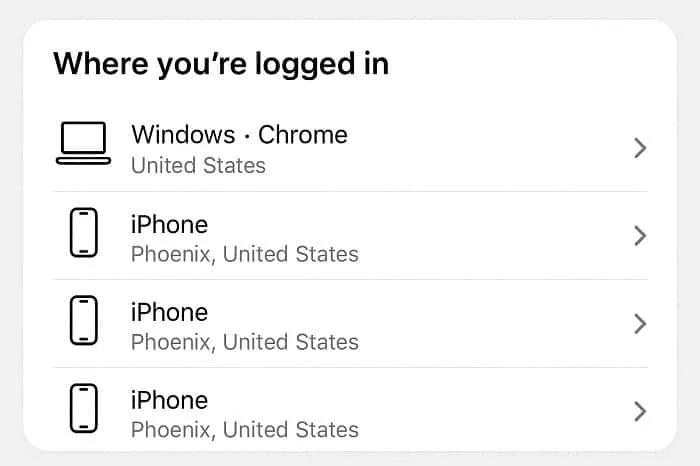Click the Where you're logged in heading
Image resolution: width=700 pixels, height=466 pixels.
pyautogui.click(x=221, y=64)
